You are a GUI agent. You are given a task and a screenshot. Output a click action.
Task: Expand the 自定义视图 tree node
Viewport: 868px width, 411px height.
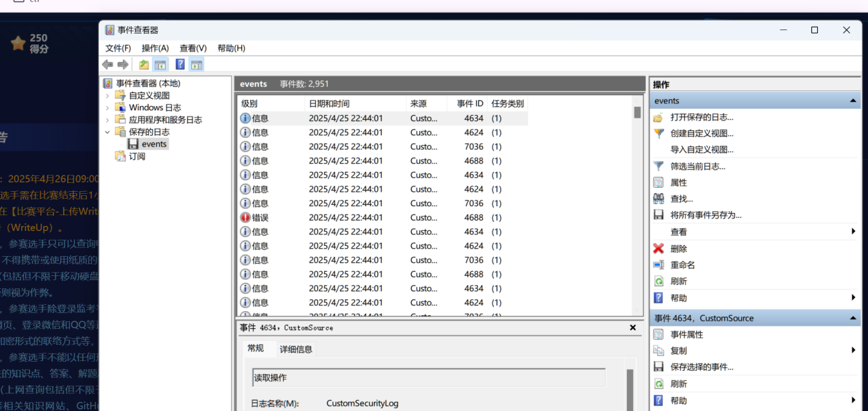tap(108, 96)
